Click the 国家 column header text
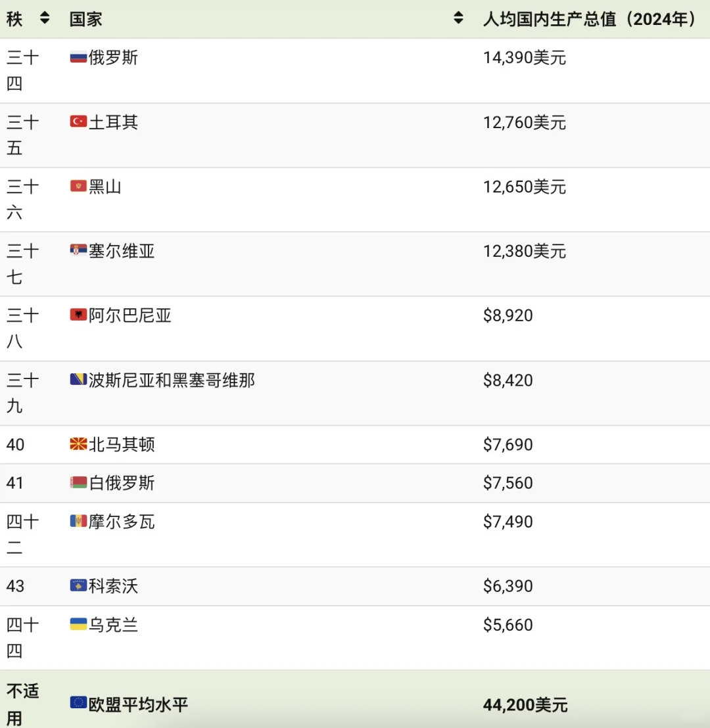710x728 pixels. 85,19
